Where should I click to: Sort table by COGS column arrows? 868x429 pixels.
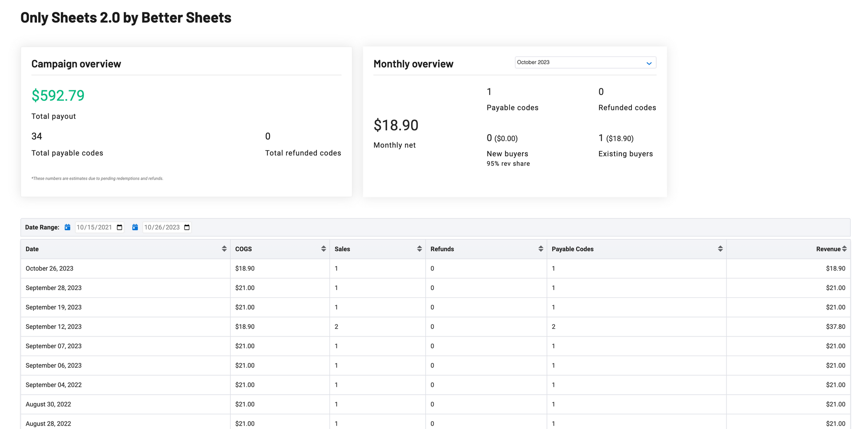(x=323, y=249)
